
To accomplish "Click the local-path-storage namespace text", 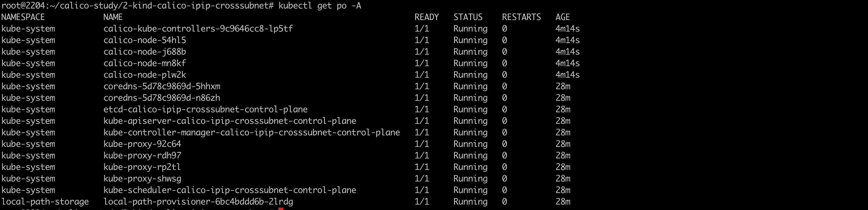I will 45,202.
